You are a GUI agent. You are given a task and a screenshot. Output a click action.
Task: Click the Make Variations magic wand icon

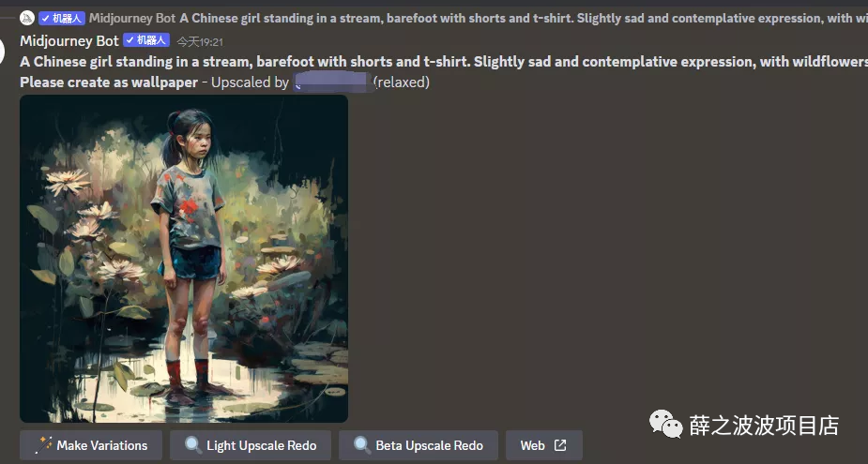click(43, 445)
